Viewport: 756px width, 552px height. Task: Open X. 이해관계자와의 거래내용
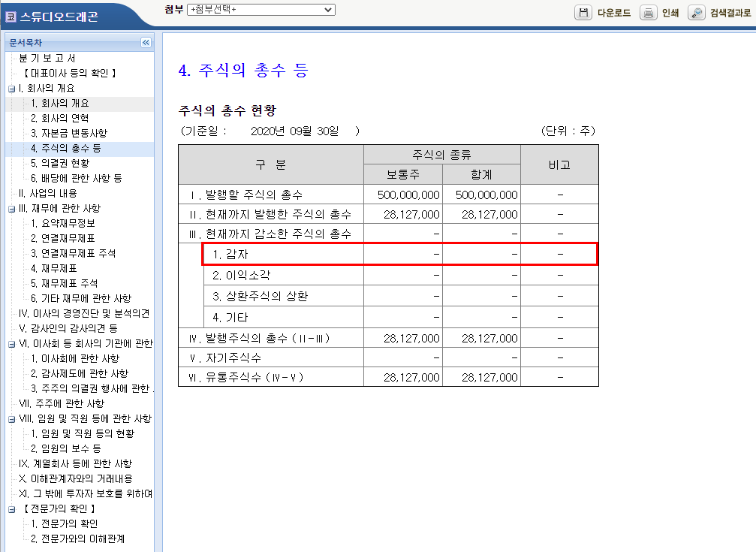click(76, 478)
